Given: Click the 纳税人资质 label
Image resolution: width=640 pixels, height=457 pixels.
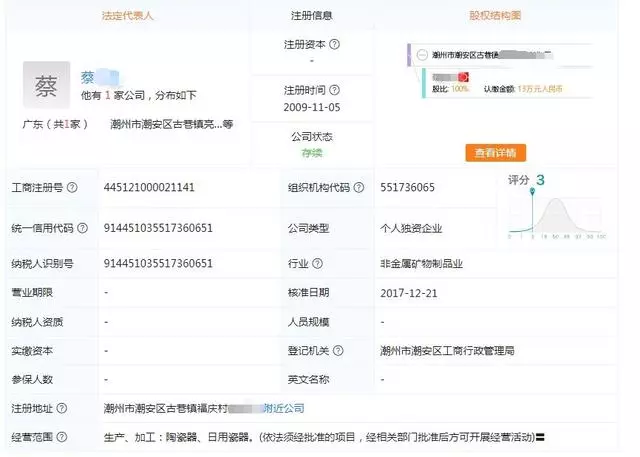Looking at the screenshot, I should point(37,322).
